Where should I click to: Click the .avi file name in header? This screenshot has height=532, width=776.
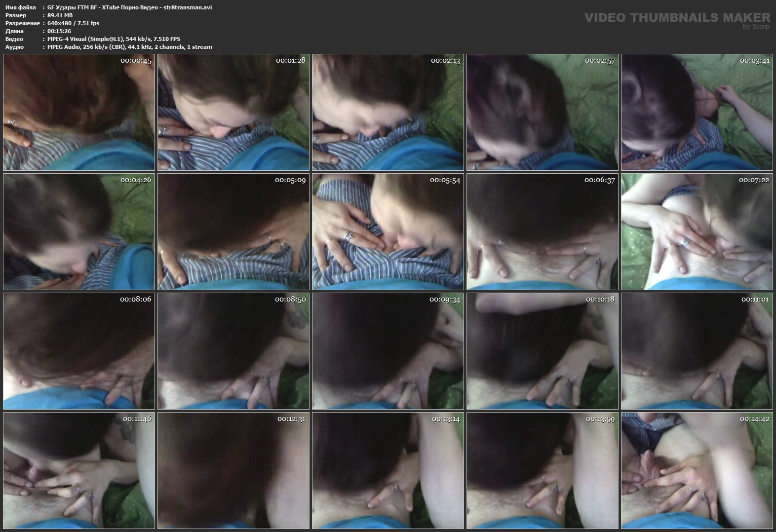(129, 7)
